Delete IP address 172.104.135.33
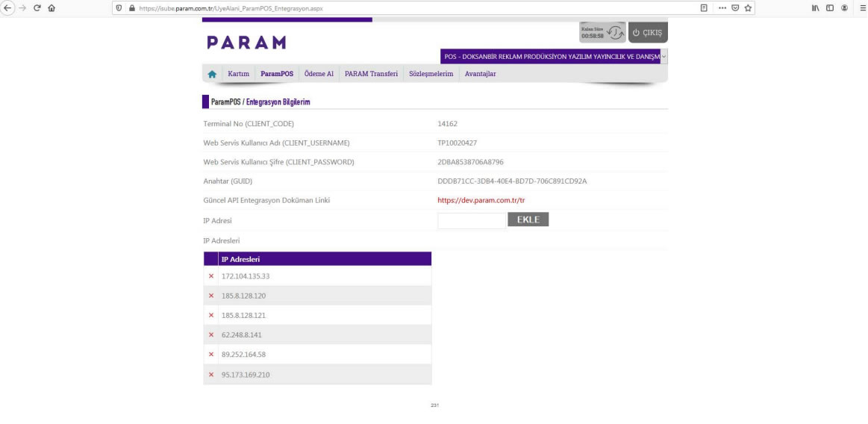 pos(211,275)
